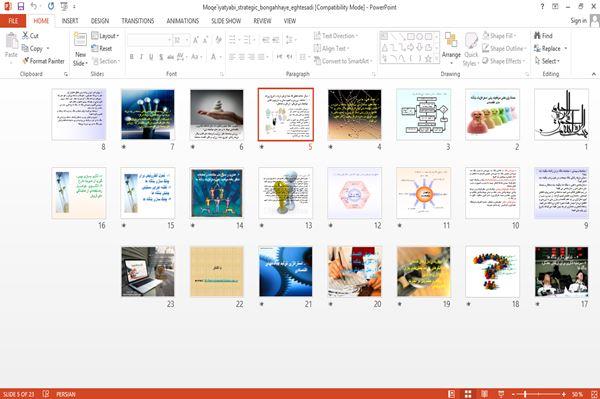This screenshot has height=399, width=600.
Task: Click zoom in plus button
Action: (564, 394)
